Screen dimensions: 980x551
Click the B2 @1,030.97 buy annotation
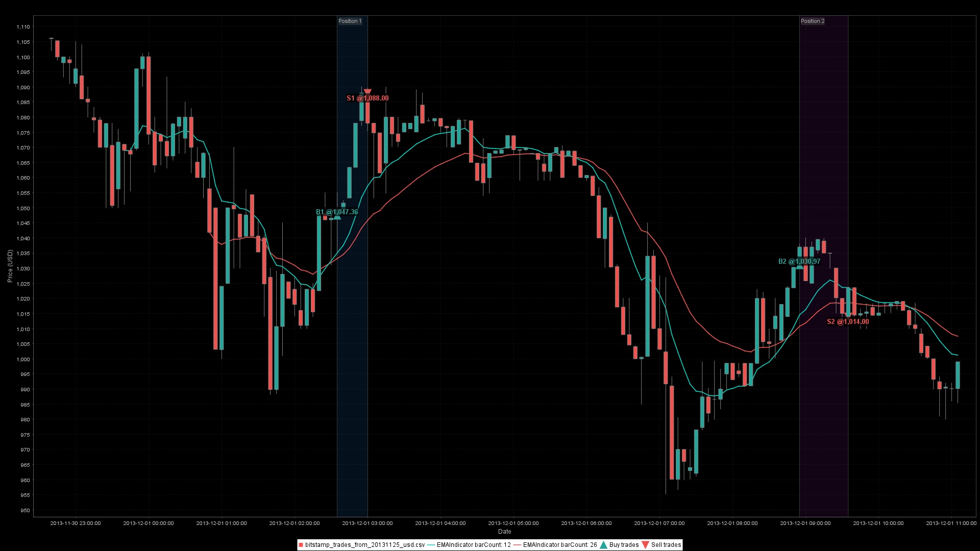(x=799, y=262)
